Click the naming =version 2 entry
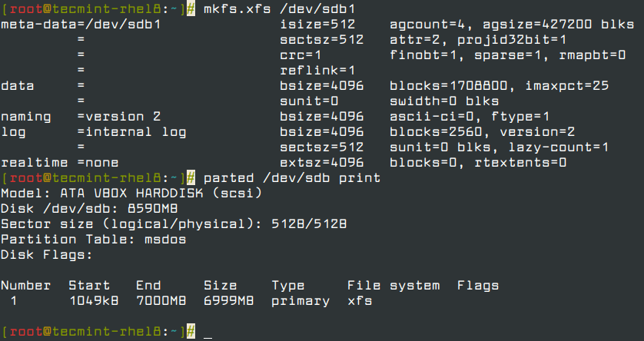Viewport: 644px width, 341px height. coord(81,116)
